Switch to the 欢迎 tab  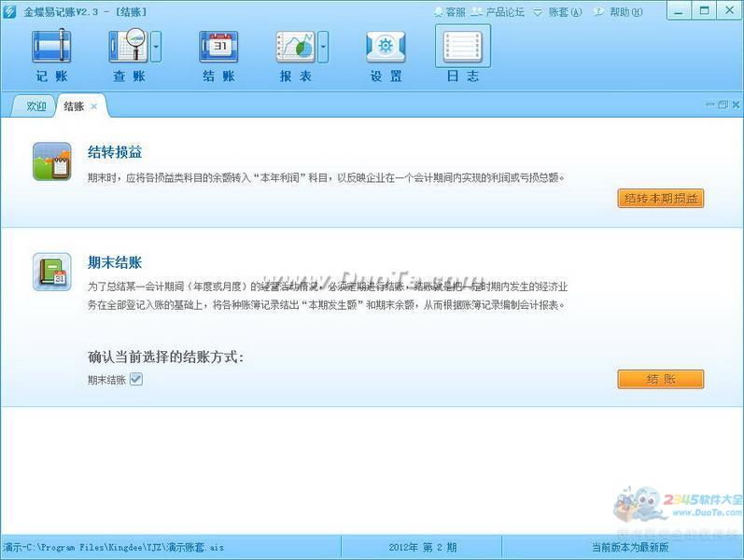click(x=35, y=106)
